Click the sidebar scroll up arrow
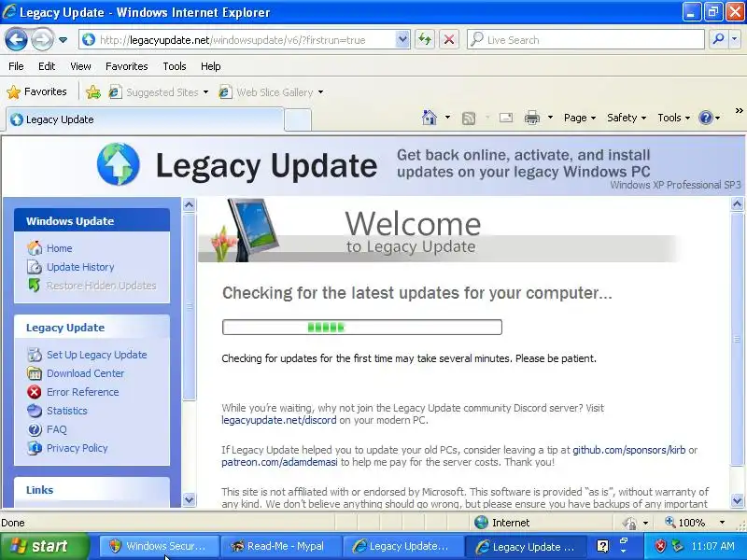 190,205
